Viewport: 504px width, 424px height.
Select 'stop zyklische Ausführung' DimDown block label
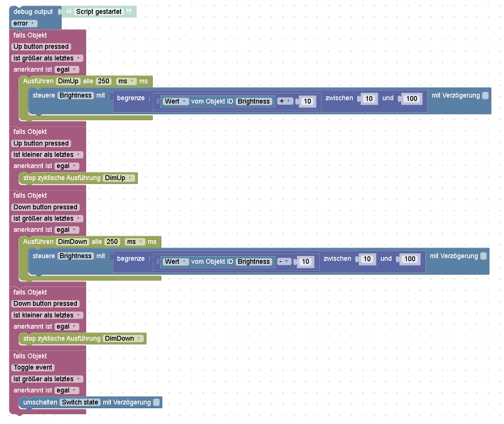pyautogui.click(x=62, y=338)
